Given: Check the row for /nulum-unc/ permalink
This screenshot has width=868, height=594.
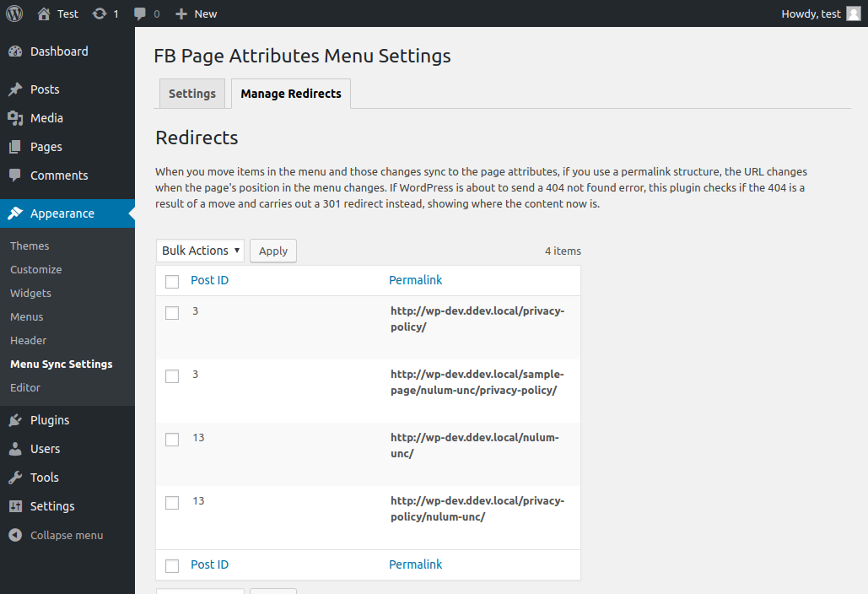Looking at the screenshot, I should [172, 440].
